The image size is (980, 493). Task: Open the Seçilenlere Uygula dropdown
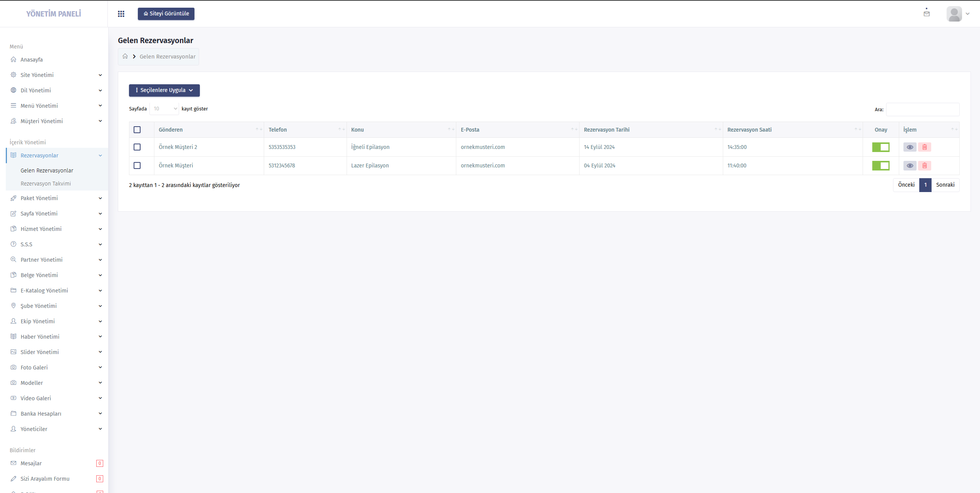(164, 90)
